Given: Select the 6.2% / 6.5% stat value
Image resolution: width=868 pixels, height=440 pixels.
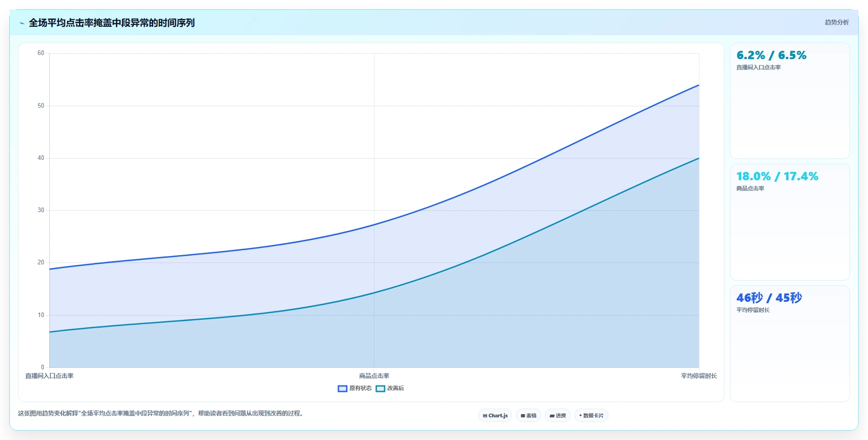Looking at the screenshot, I should point(771,55).
